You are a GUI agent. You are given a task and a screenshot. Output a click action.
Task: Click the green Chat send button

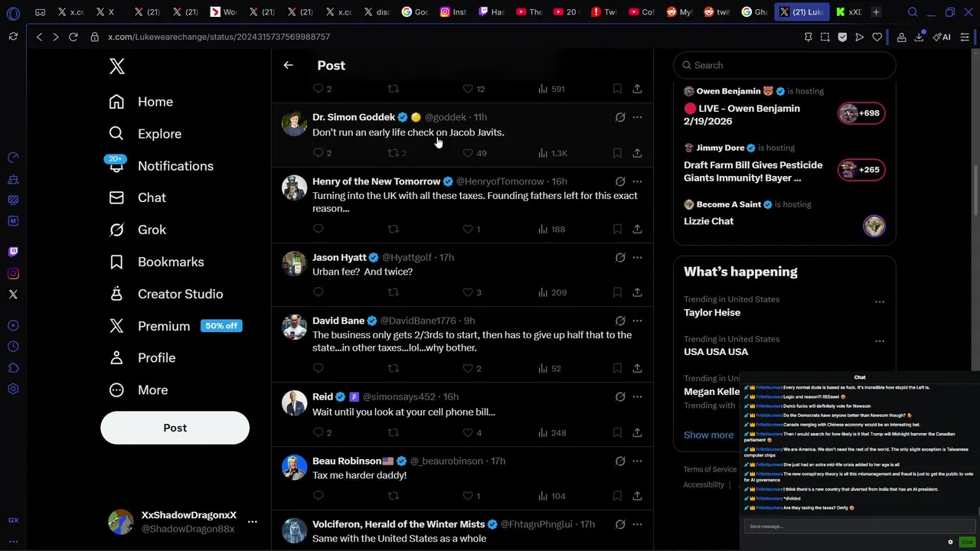coord(967,542)
